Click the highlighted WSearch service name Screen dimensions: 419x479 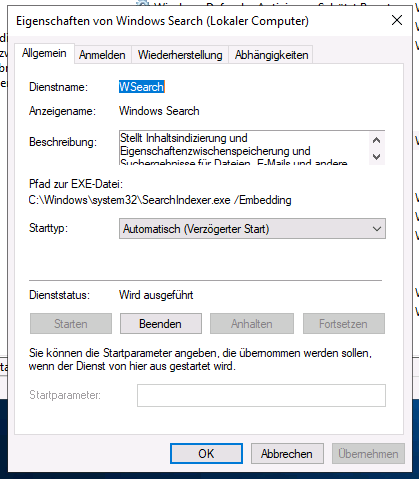pos(142,87)
